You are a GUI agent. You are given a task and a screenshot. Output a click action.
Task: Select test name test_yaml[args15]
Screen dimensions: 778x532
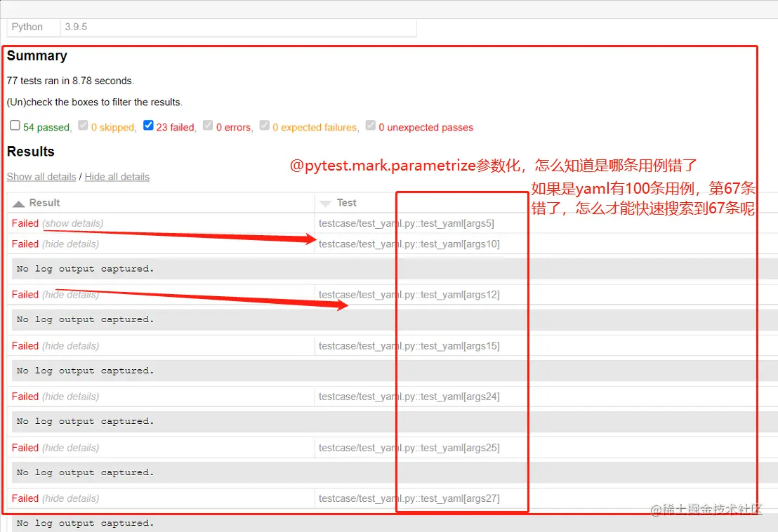coord(409,345)
